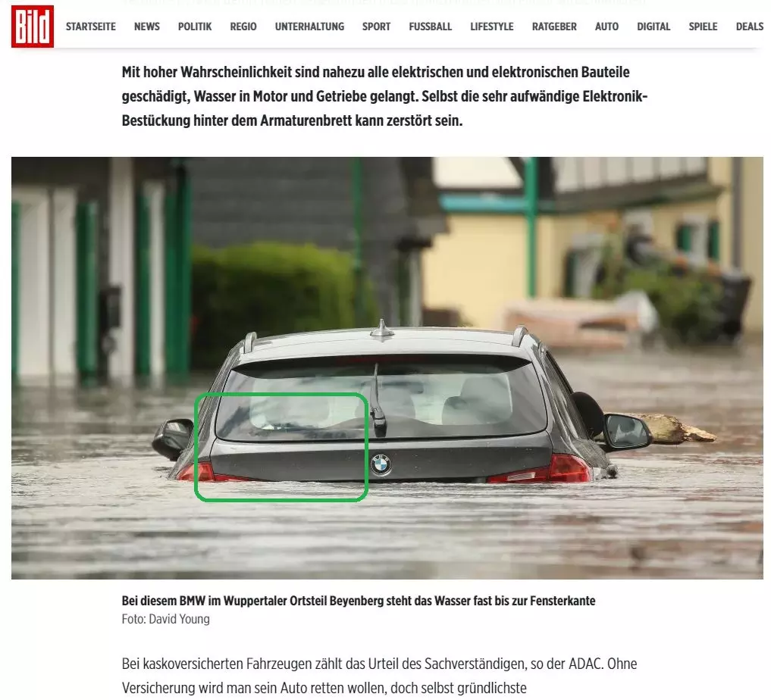Open the Ratgeber section
The height and width of the screenshot is (700, 771).
point(554,27)
